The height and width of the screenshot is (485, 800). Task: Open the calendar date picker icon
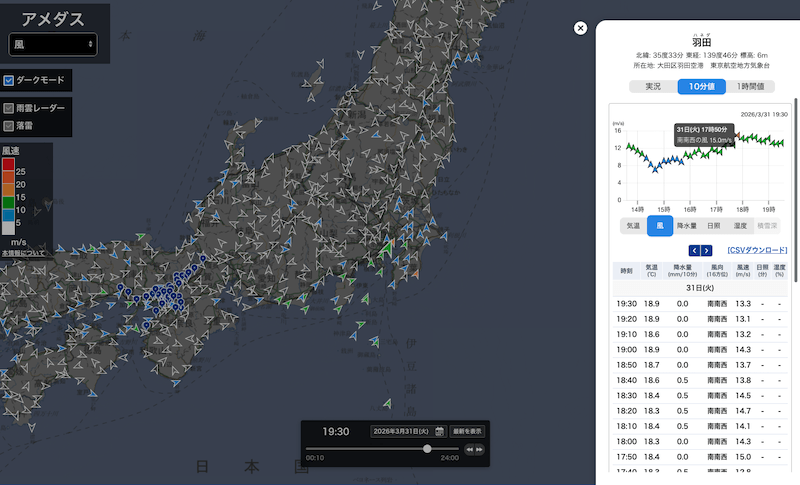tap(439, 431)
